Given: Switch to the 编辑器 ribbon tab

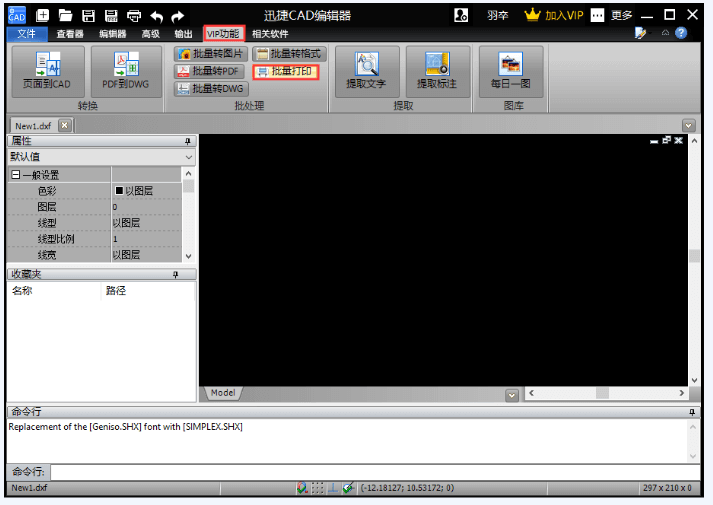Looking at the screenshot, I should 113,34.
